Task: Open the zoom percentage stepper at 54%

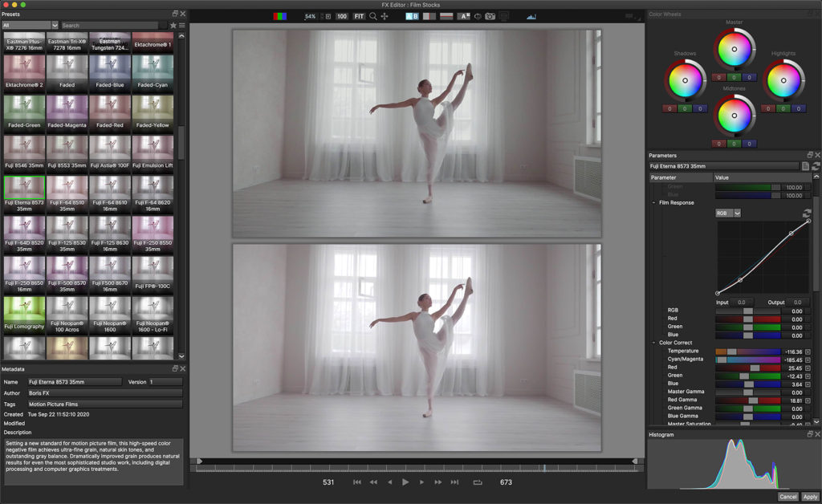Action: pyautogui.click(x=322, y=16)
